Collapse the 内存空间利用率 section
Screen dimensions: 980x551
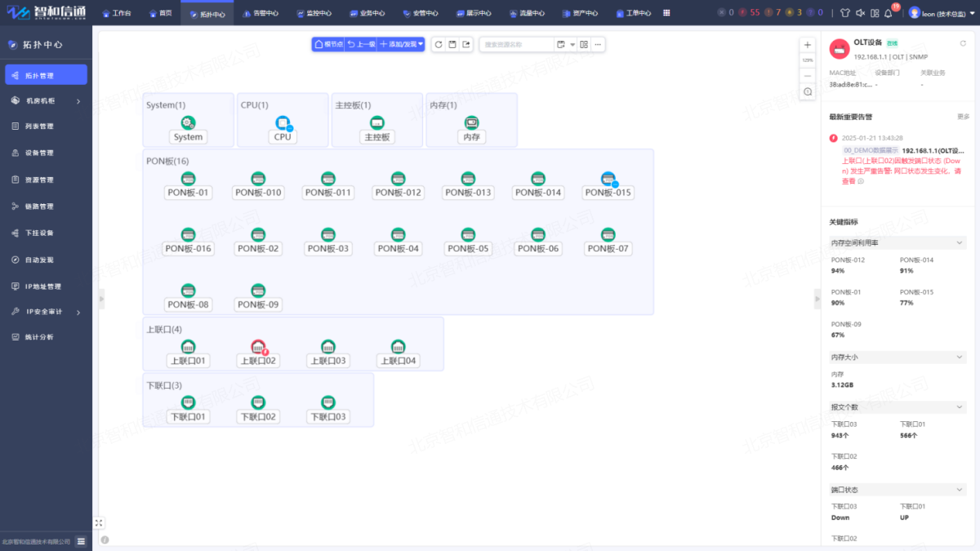(960, 242)
